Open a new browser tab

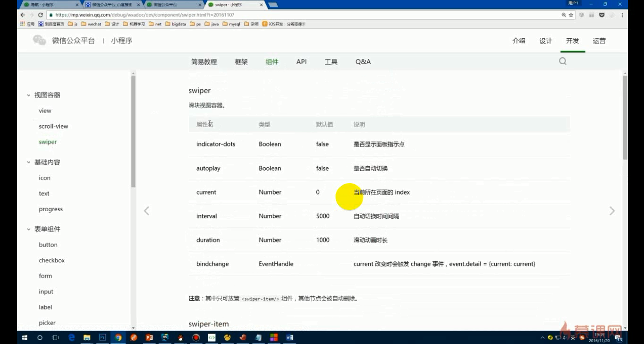point(273,4)
